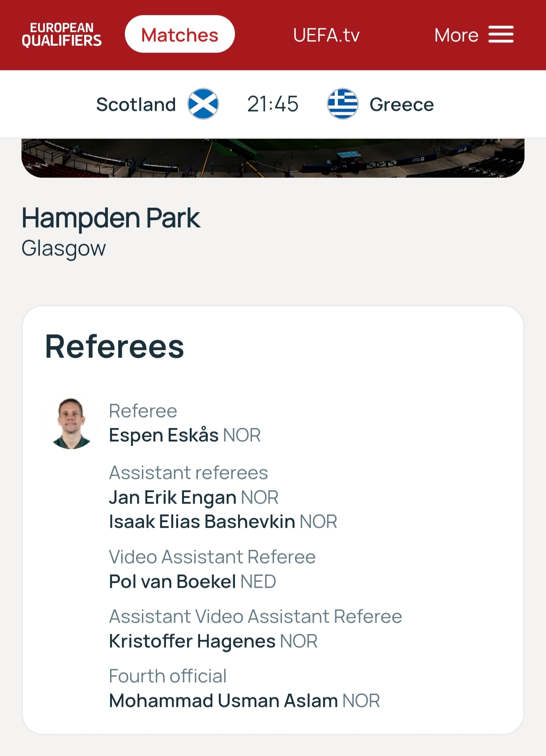The width and height of the screenshot is (546, 756).
Task: Tap the Greece flag icon
Action: pos(342,104)
